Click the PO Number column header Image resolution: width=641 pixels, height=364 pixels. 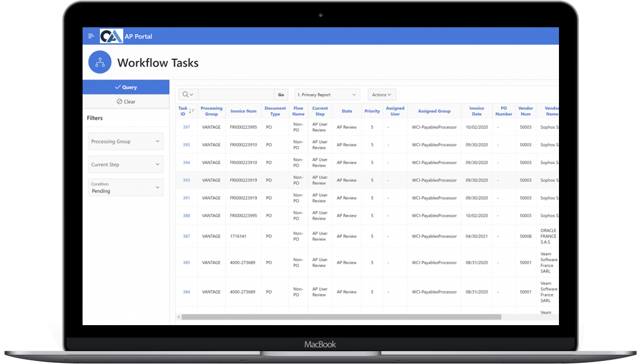503,111
